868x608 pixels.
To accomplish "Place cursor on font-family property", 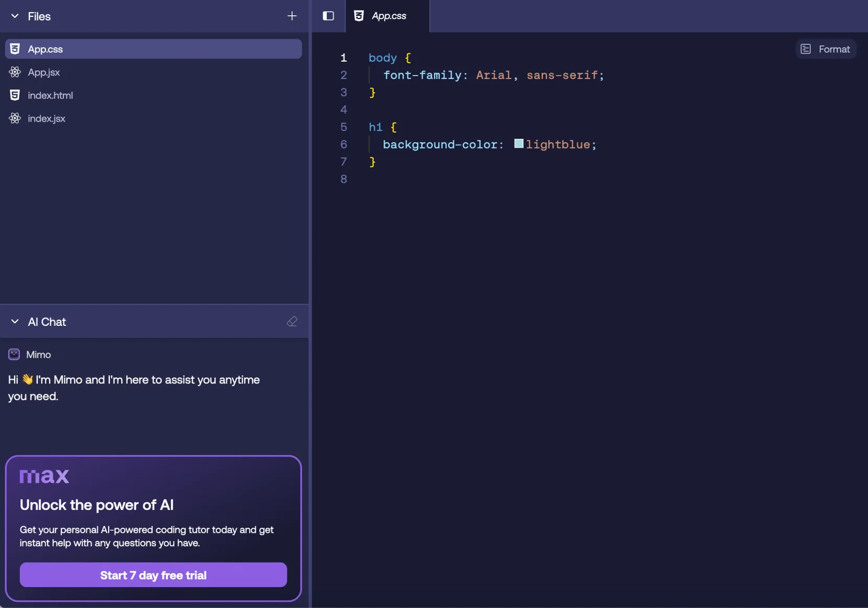I will (422, 75).
